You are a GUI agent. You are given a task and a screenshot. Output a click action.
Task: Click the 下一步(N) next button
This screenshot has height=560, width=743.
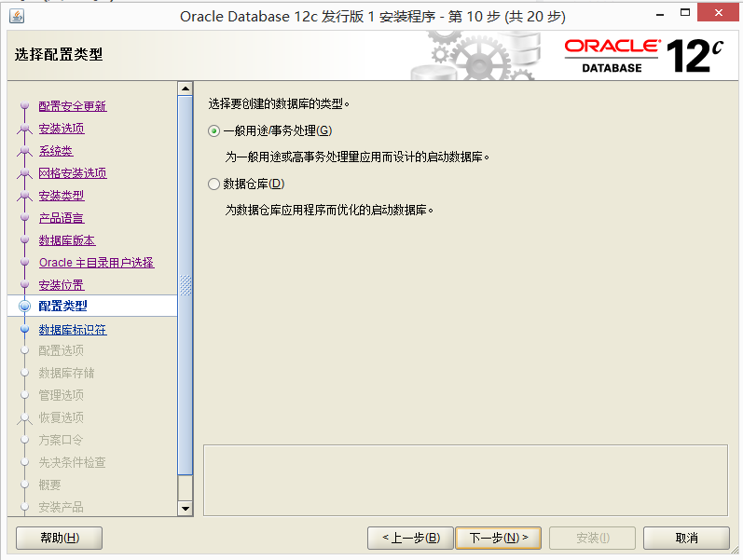click(x=498, y=539)
